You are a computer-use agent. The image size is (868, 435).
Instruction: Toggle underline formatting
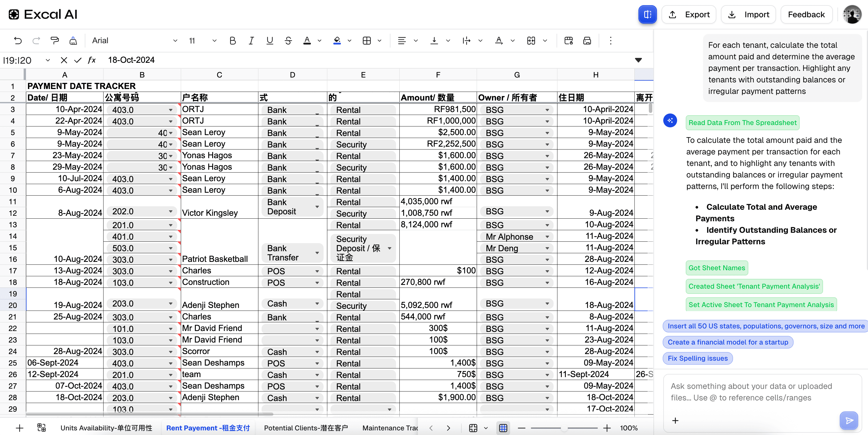[270, 41]
